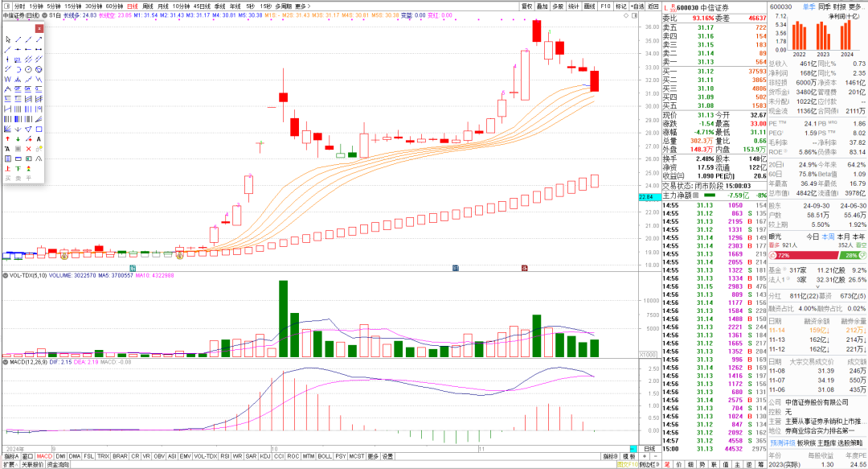Click the drawing tool with the 123 label
Screen dimensions: 868x469
18,60
